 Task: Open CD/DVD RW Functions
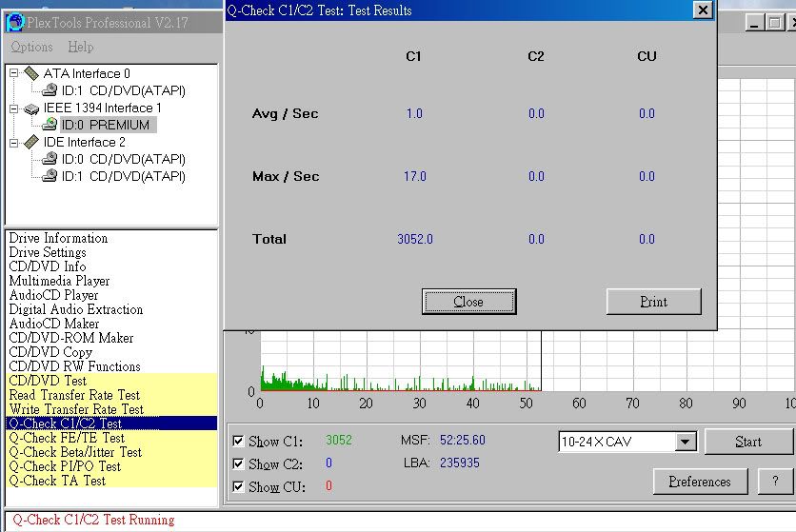pos(74,366)
